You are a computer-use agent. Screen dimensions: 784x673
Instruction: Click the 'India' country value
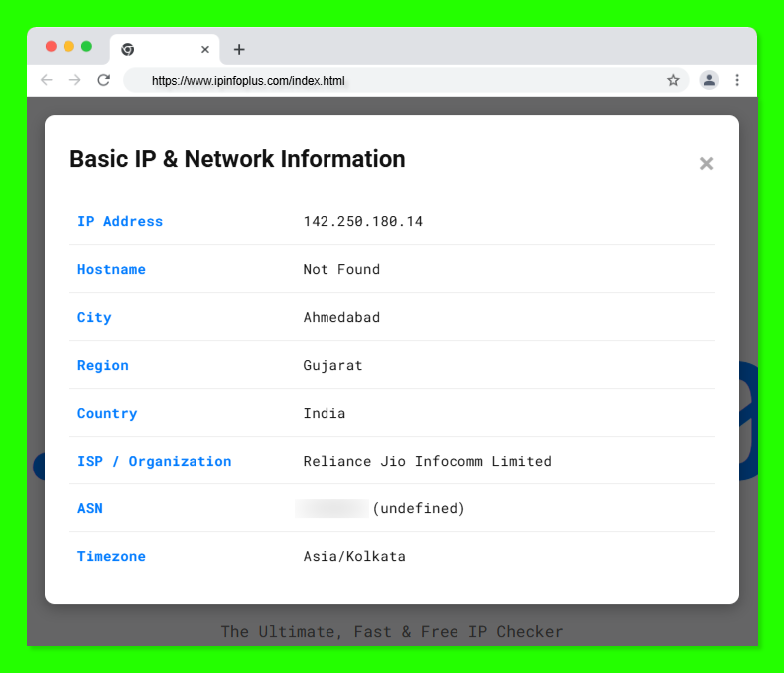[324, 413]
